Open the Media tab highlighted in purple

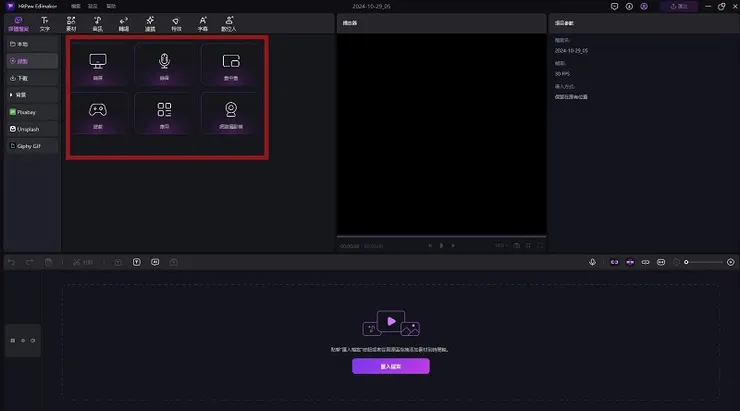(x=18, y=24)
